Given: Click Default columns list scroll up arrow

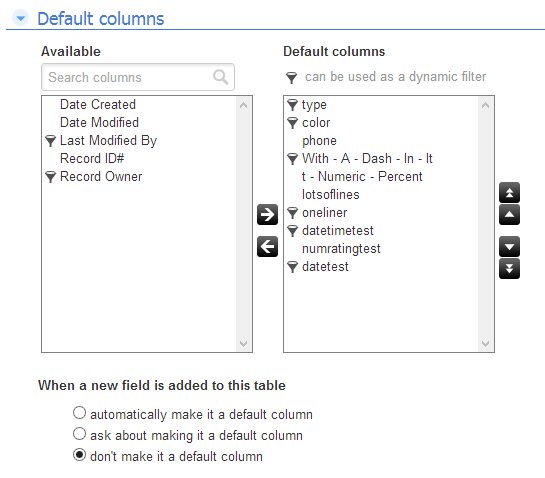Looking at the screenshot, I should pos(486,105).
